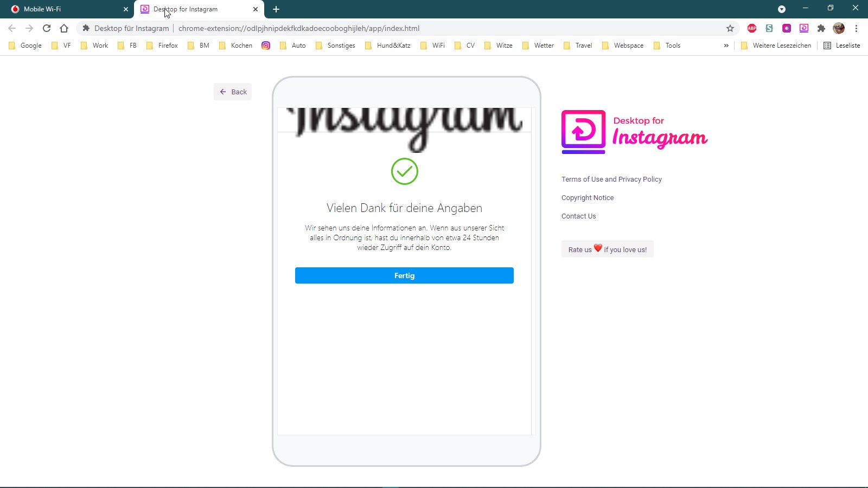The image size is (868, 488).
Task: Restore the Chrome window size
Action: (x=831, y=8)
